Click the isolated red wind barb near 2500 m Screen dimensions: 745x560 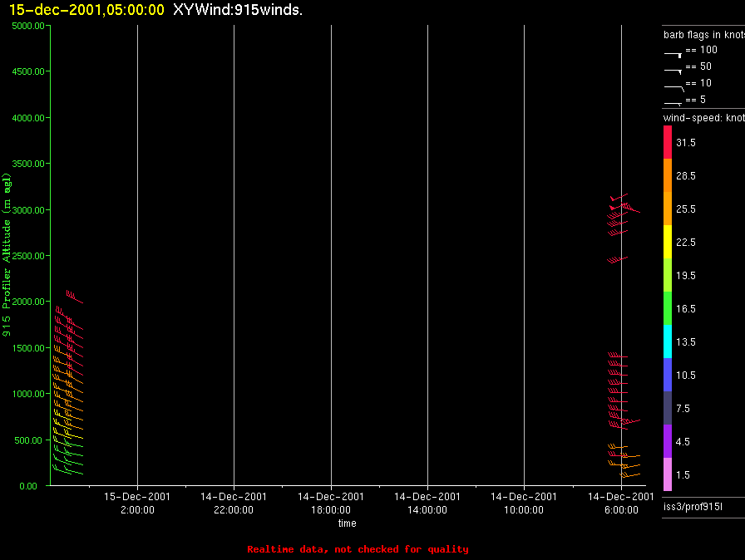[x=617, y=259]
